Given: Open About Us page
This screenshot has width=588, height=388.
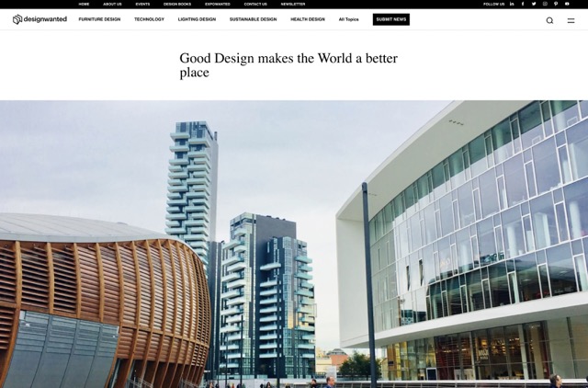Looking at the screenshot, I should (x=112, y=4).
